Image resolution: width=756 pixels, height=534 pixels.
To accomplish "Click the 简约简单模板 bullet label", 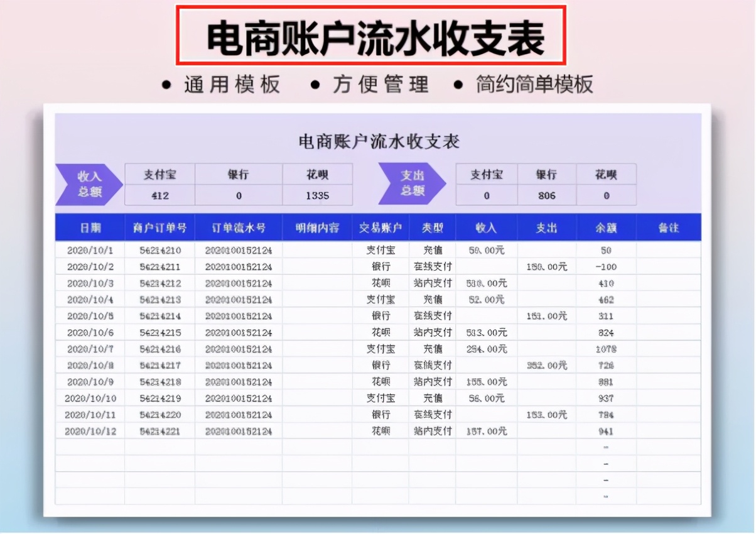I will (535, 83).
